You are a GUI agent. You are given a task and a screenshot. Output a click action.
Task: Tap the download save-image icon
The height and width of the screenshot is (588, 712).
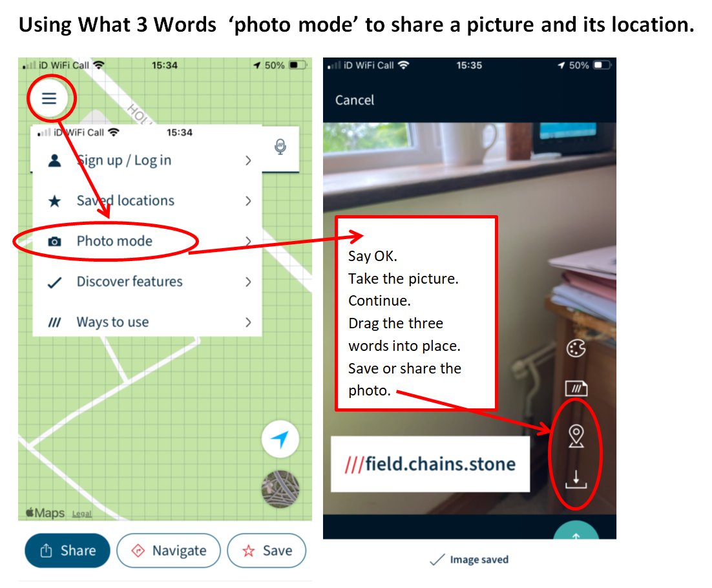[x=576, y=479]
